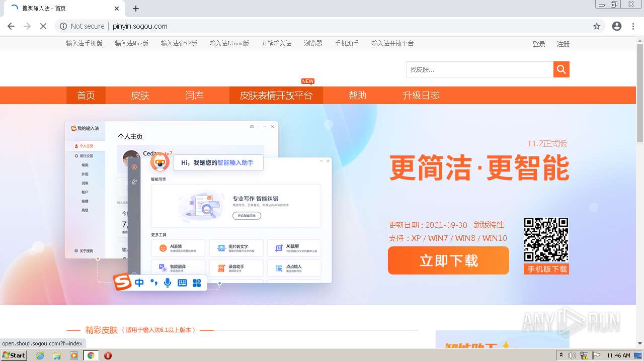Click the taskbar clock 11:46 AM
Image resolution: width=644 pixels, height=362 pixels.
pyautogui.click(x=618, y=355)
